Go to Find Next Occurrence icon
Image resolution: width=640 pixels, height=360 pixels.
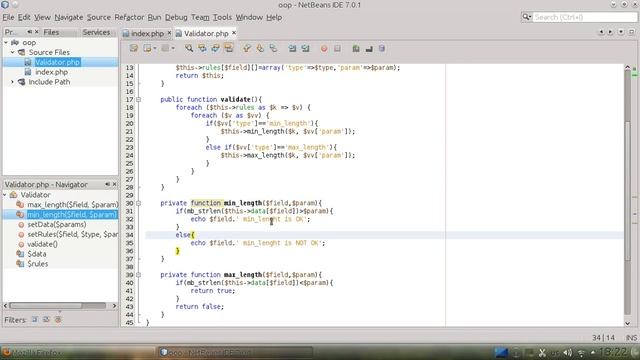pyautogui.click(x=215, y=49)
